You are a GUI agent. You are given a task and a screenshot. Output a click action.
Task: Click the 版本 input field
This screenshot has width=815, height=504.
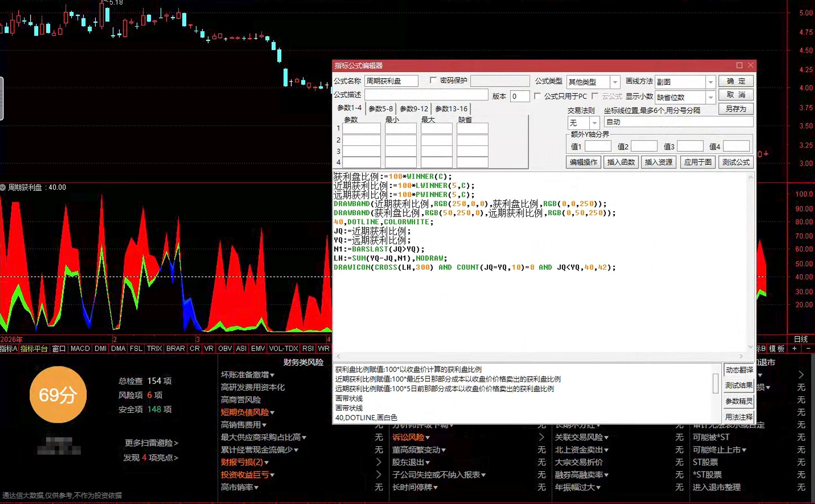coord(520,96)
